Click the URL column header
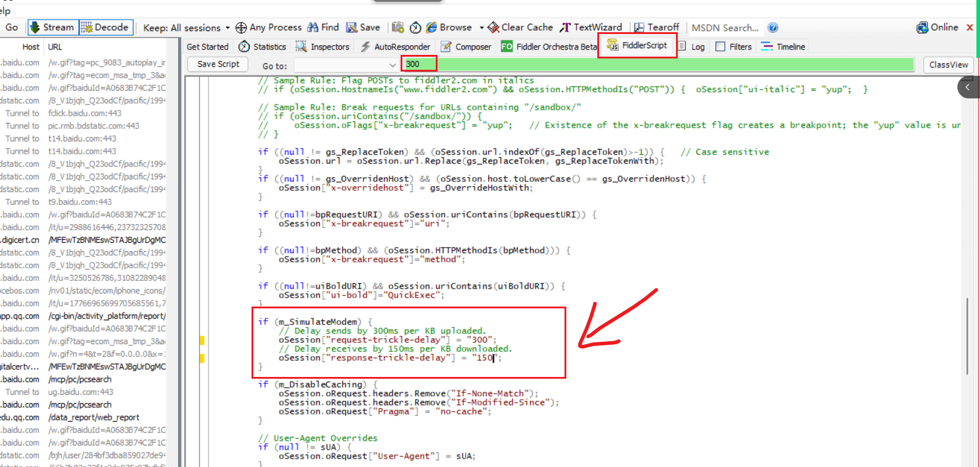The image size is (980, 467). pos(55,47)
